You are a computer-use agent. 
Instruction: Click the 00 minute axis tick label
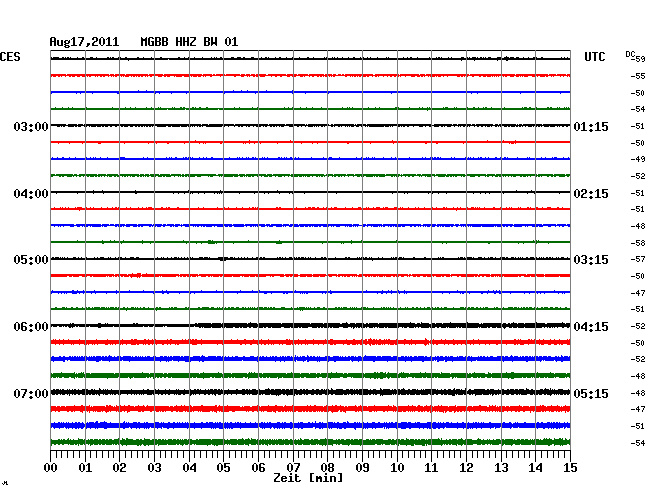(x=51, y=468)
